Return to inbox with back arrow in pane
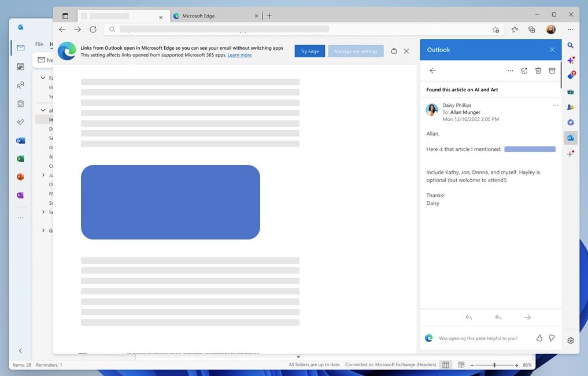Image resolution: width=588 pixels, height=376 pixels. tap(432, 71)
